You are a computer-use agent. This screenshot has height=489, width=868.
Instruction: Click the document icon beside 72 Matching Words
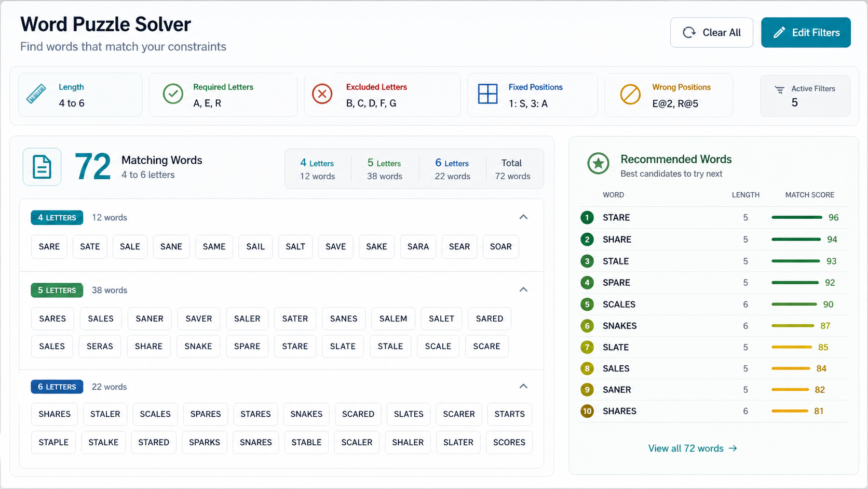42,167
